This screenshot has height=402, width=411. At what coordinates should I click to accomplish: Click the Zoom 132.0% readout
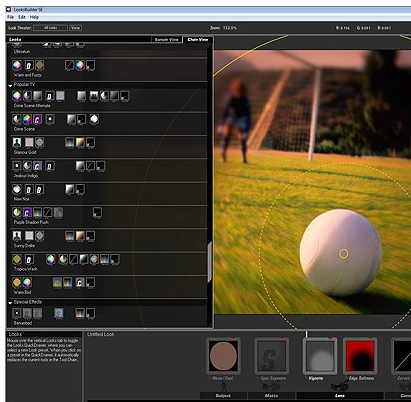point(223,28)
